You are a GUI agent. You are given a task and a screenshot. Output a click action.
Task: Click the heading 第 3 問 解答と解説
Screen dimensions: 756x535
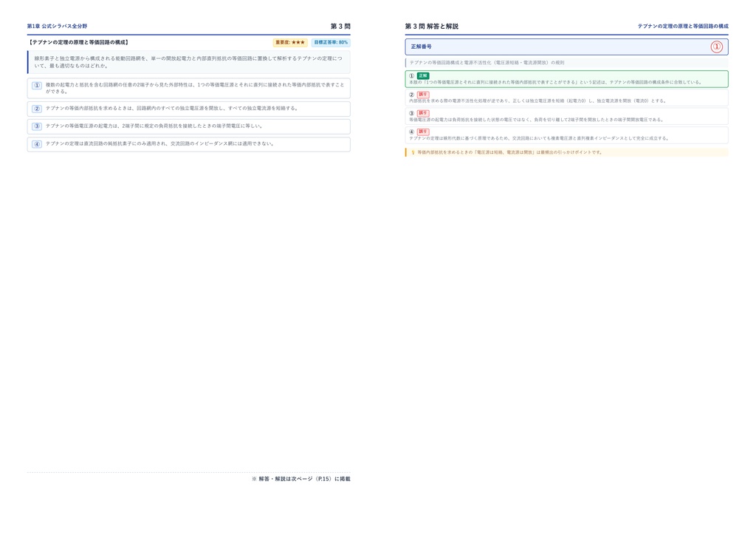pyautogui.click(x=431, y=26)
